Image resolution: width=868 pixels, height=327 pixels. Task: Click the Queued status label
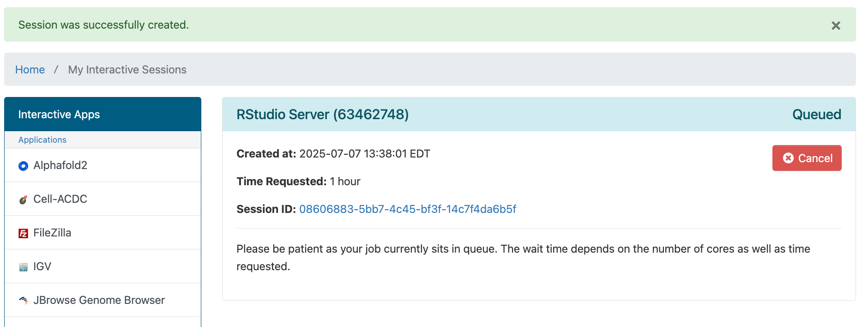pos(816,115)
